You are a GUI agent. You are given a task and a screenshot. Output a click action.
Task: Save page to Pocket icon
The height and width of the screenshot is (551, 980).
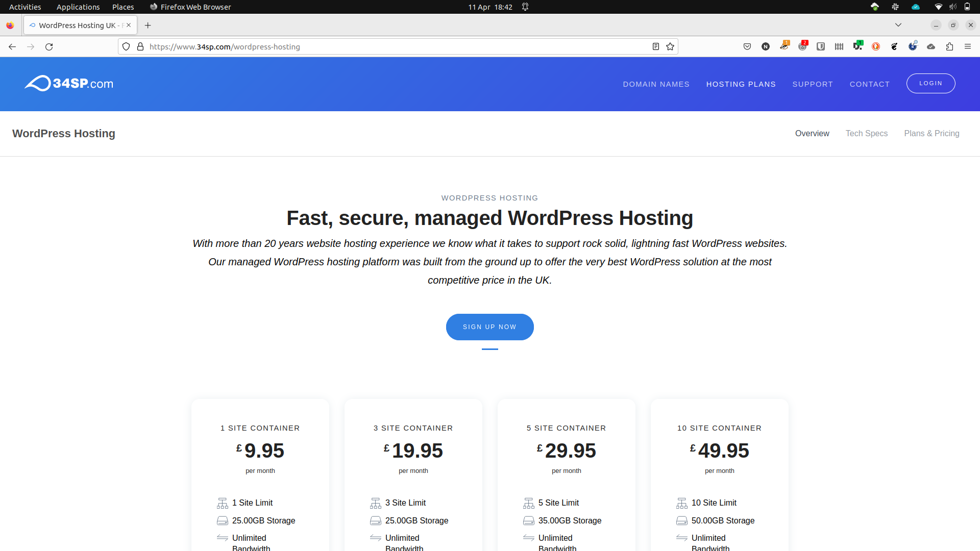(747, 46)
